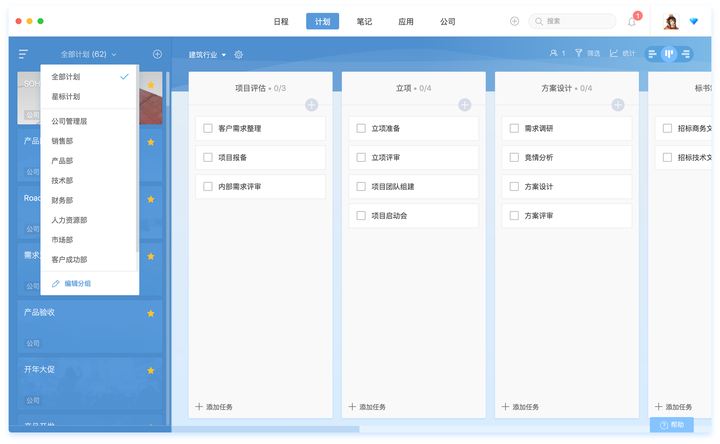Image resolution: width=720 pixels, height=444 pixels.
Task: Collapse the 全部计划 (62) dropdown
Action: (x=89, y=54)
